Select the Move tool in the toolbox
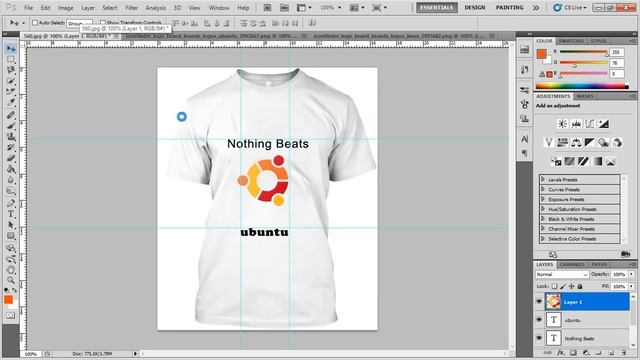 11,49
